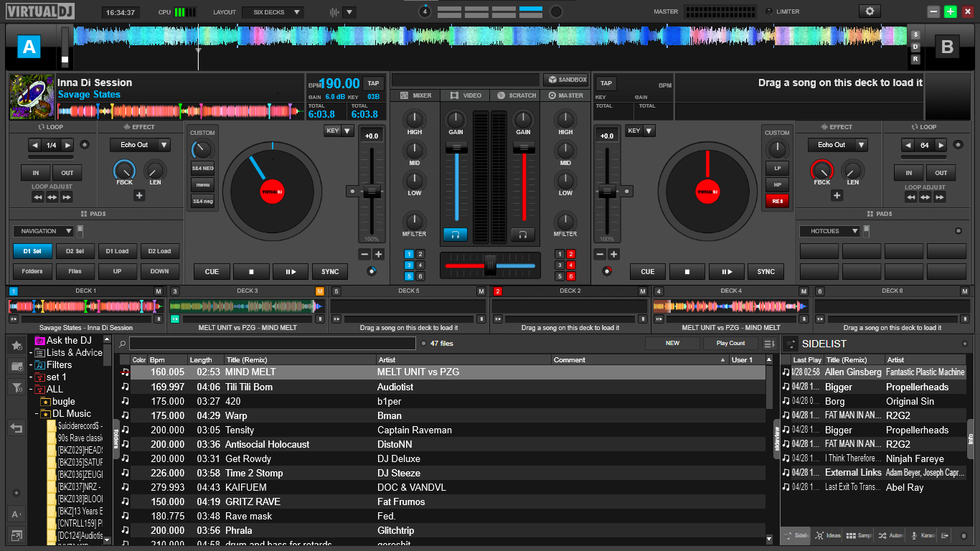Click the waveform display dropdown icon in top bar
The image size is (980, 551).
click(x=349, y=12)
